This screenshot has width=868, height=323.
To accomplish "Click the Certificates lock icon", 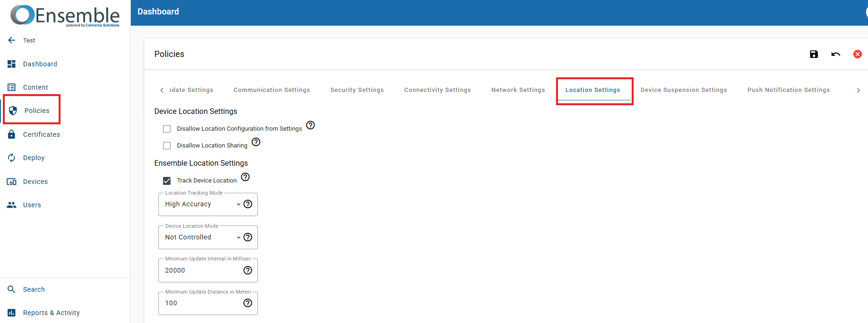I will tap(12, 134).
